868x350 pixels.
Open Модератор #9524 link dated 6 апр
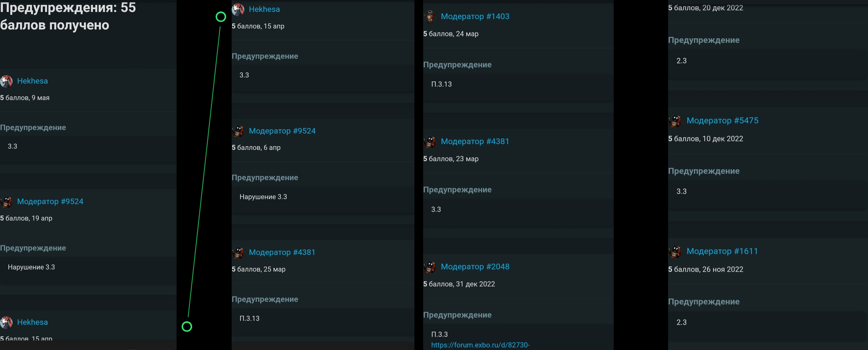[x=282, y=131]
